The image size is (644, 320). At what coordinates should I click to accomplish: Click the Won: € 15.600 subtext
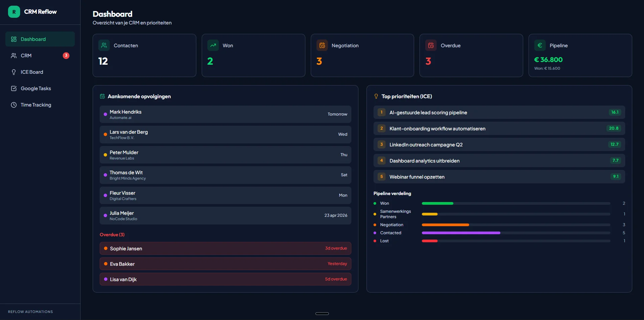(547, 68)
